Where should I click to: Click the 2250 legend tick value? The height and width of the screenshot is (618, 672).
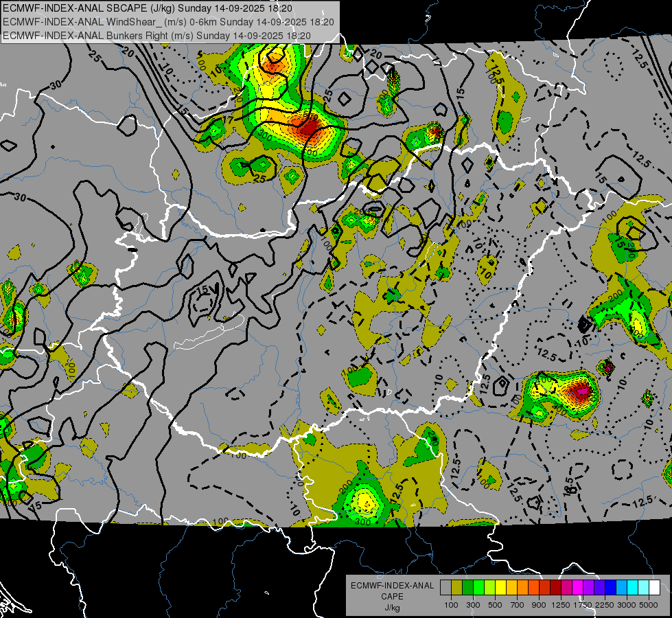tap(605, 605)
